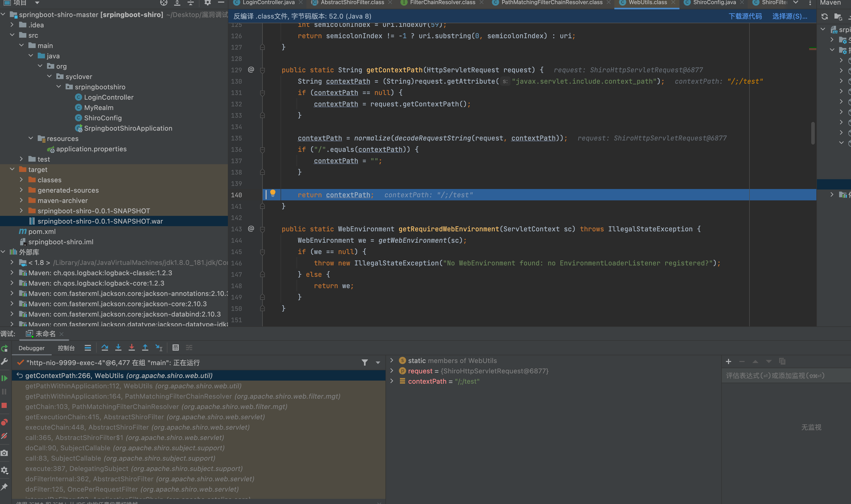This screenshot has width=851, height=504.
Task: Click Show Execution Point icon
Action: coord(88,348)
